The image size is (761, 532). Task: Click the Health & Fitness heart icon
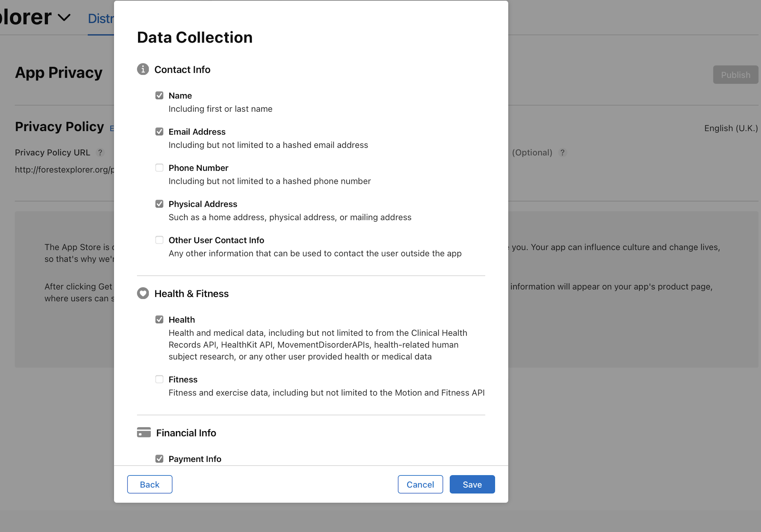(142, 294)
